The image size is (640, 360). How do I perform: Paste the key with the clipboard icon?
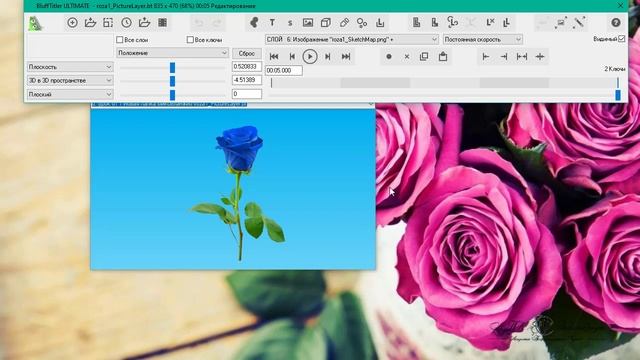[x=443, y=56]
